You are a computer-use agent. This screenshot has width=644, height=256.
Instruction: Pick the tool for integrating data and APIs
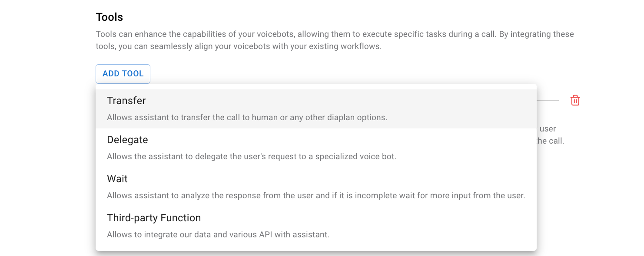coord(154,217)
